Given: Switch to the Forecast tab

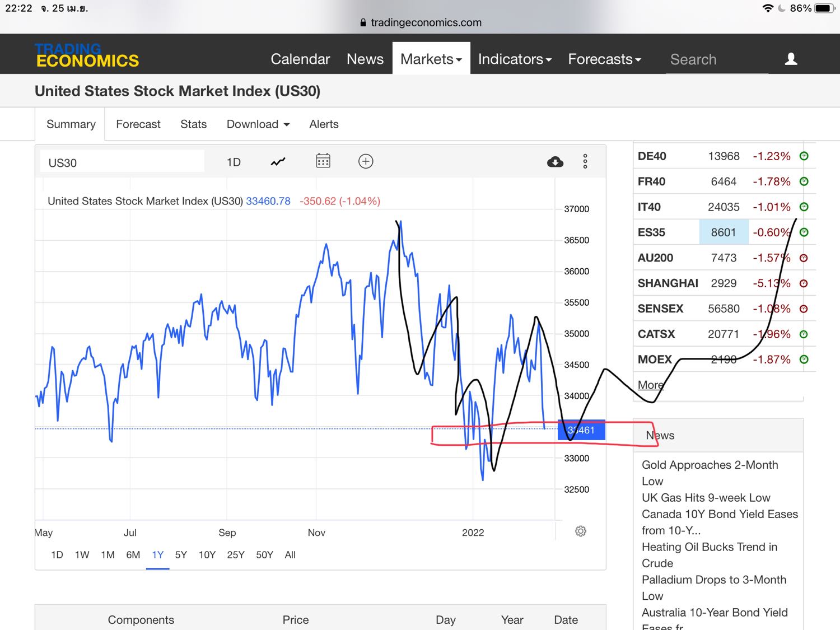Looking at the screenshot, I should pos(138,124).
